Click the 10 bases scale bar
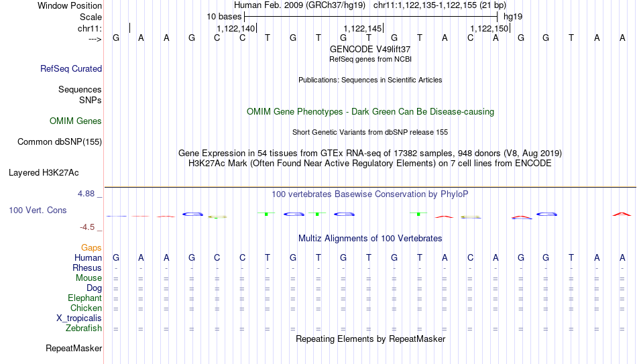The height and width of the screenshot is (364, 637). coord(371,17)
